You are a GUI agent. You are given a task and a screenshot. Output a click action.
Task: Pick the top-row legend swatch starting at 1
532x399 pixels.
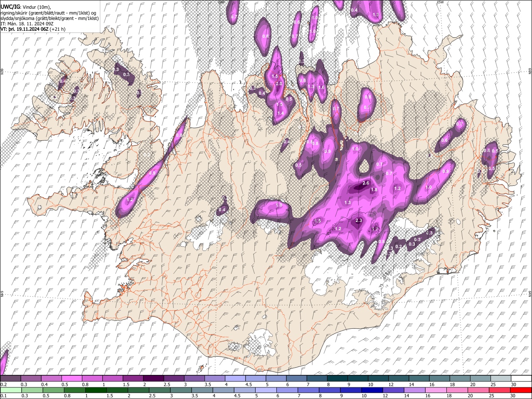(112, 378)
